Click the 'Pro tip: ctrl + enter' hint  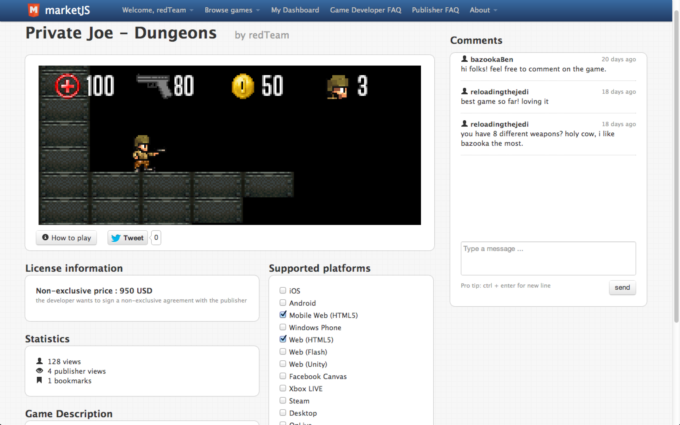click(x=506, y=285)
